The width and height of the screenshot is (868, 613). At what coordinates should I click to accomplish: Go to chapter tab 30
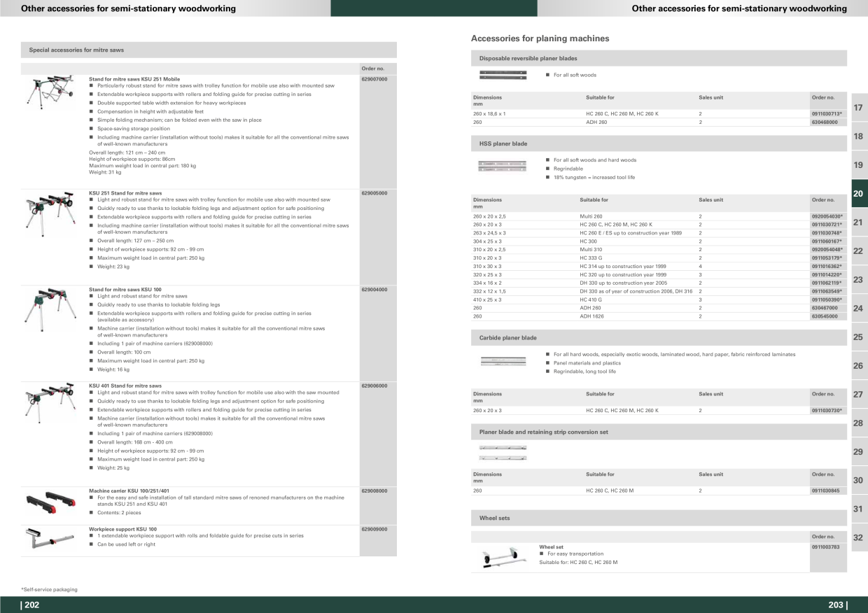tap(858, 481)
